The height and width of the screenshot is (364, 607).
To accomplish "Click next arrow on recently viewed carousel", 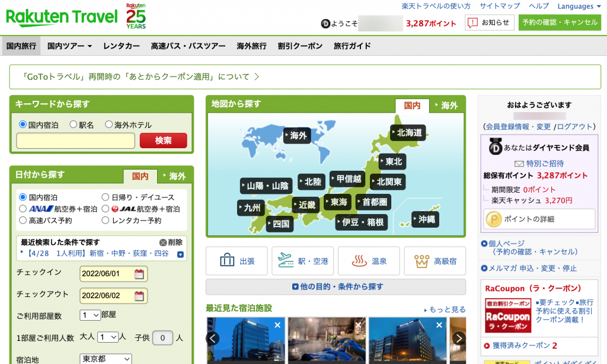I will pyautogui.click(x=459, y=338).
